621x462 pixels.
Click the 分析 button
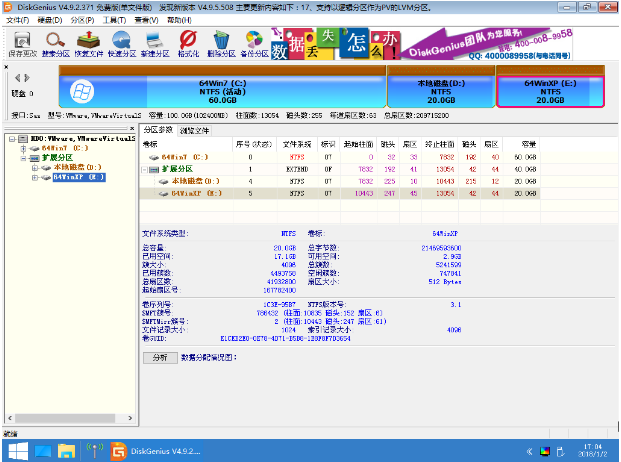159,357
